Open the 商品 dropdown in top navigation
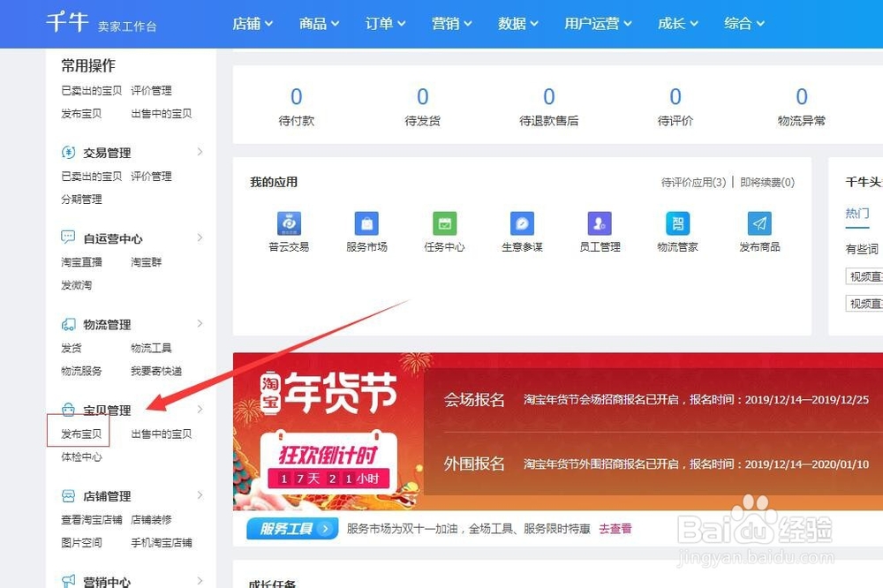 tap(318, 24)
